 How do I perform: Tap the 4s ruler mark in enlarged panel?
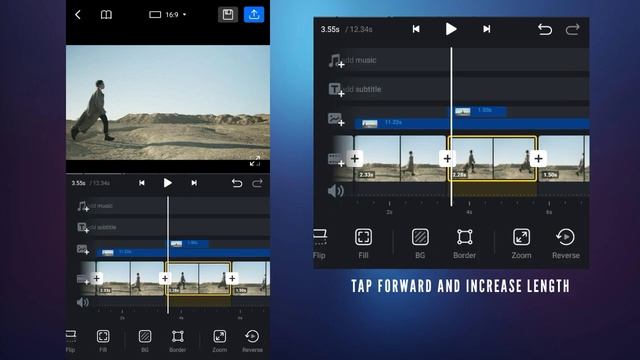click(x=469, y=212)
